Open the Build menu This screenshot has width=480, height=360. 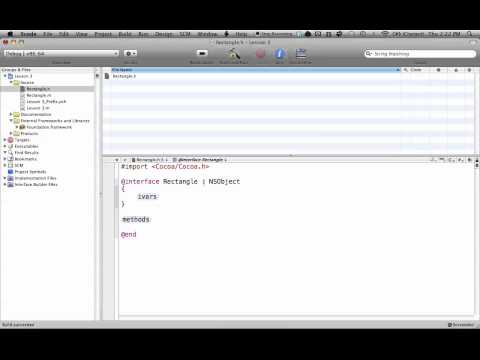tap(125, 34)
